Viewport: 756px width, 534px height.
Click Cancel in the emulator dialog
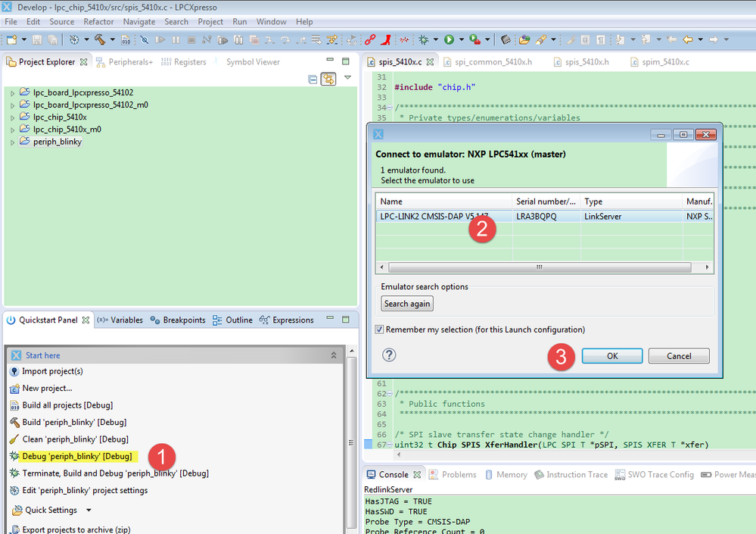pyautogui.click(x=679, y=356)
